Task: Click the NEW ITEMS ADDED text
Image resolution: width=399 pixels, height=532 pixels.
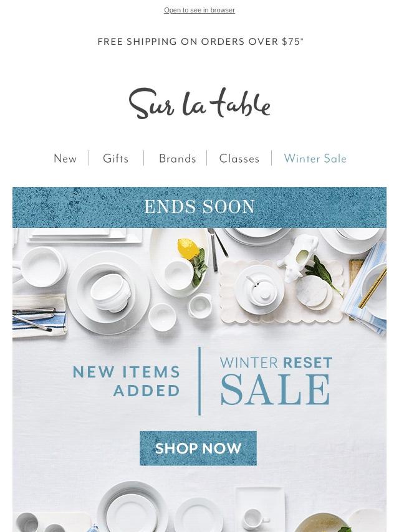Action: pos(127,381)
